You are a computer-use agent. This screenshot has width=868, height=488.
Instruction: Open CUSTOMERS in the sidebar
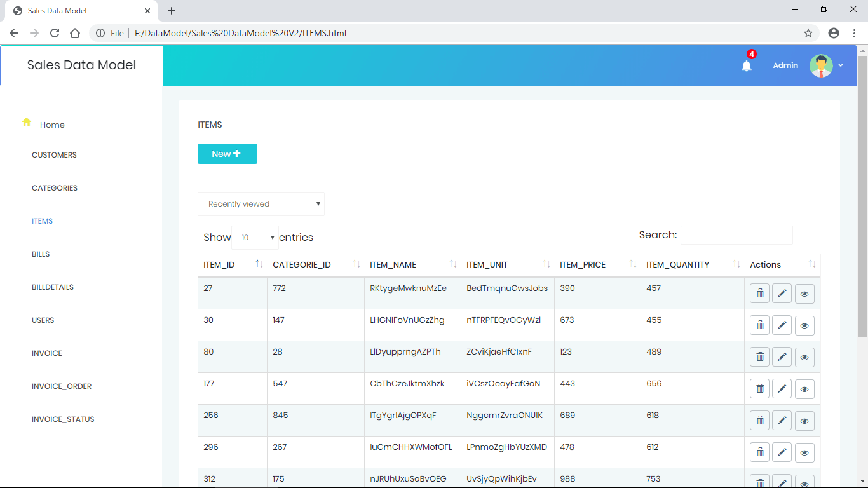pyautogui.click(x=54, y=155)
